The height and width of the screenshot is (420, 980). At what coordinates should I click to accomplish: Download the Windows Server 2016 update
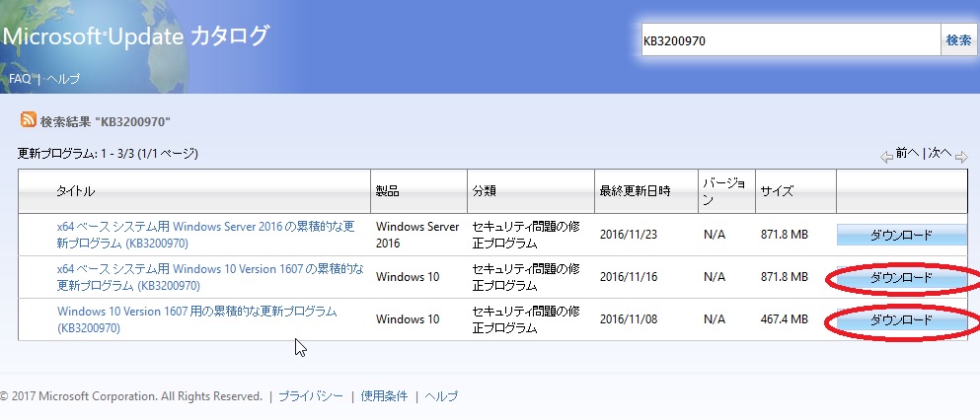(x=901, y=236)
